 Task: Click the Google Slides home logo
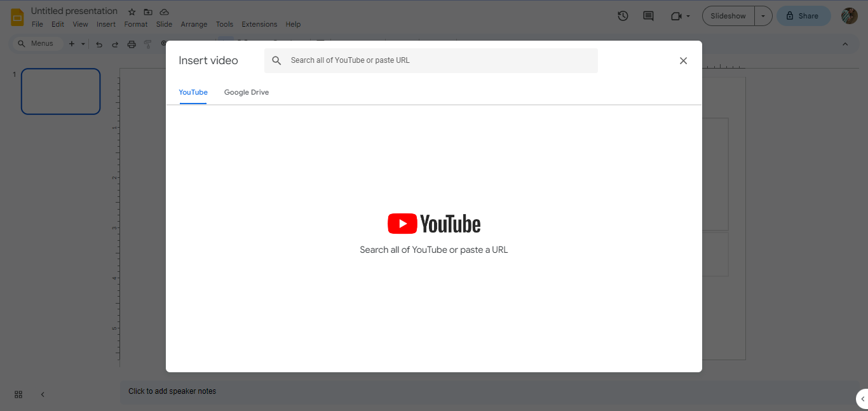tap(17, 17)
